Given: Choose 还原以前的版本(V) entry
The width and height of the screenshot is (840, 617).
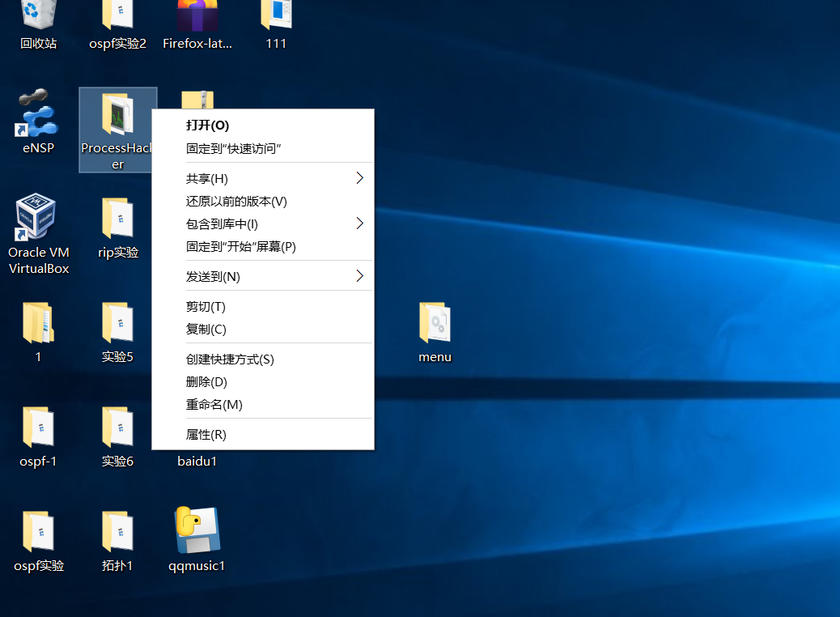Looking at the screenshot, I should tap(262, 201).
